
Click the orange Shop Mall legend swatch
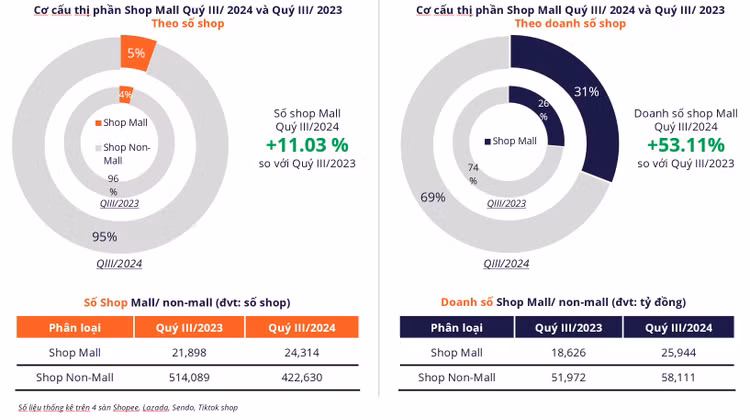coord(98,123)
